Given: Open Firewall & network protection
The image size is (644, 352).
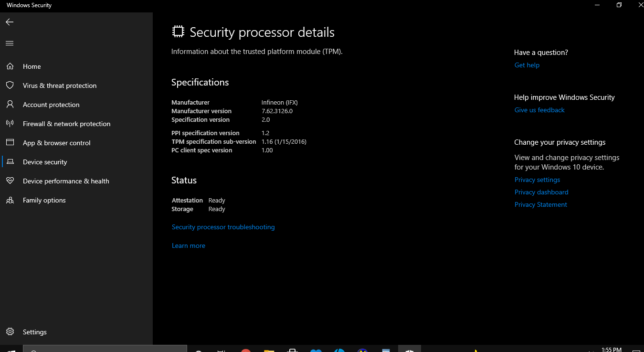Looking at the screenshot, I should point(76,124).
